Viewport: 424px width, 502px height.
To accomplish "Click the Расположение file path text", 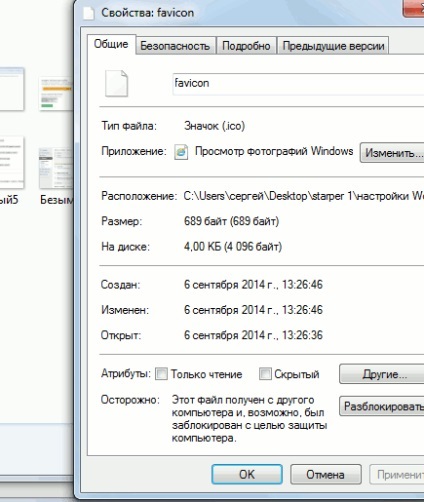I will tap(304, 196).
